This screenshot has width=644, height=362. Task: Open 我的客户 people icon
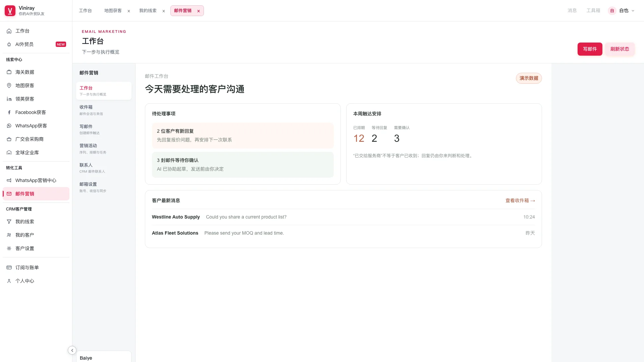click(9, 235)
